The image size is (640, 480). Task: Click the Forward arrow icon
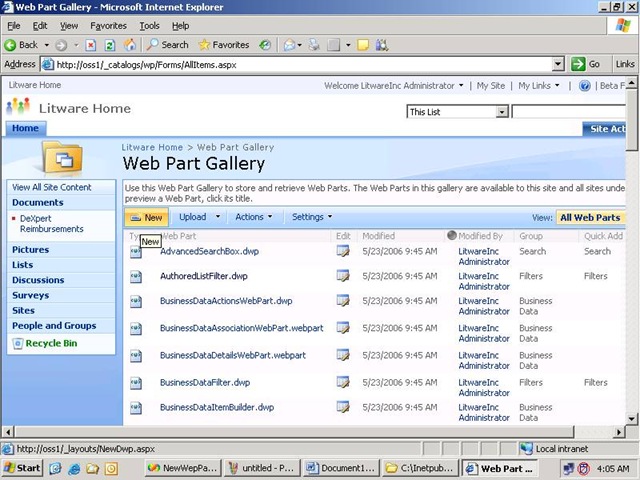(x=61, y=45)
